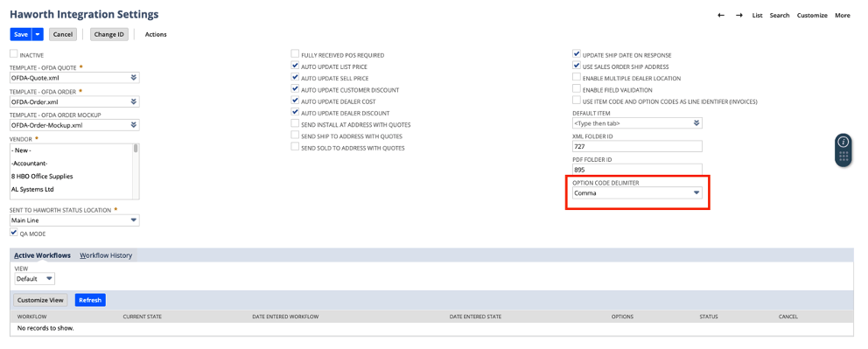The image size is (868, 349).
Task: Click Date Entered Workflow column header
Action: click(285, 317)
